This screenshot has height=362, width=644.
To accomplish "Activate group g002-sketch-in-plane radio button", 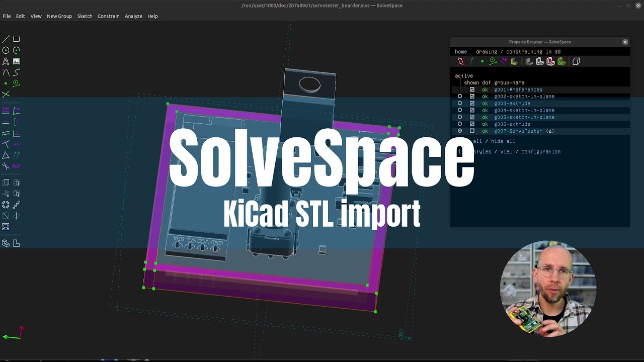I will click(460, 96).
